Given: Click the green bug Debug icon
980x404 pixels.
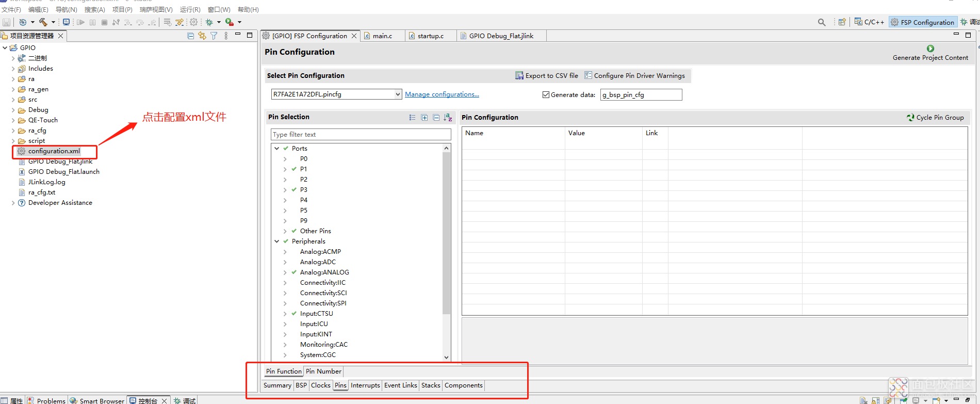Looking at the screenshot, I should [209, 22].
